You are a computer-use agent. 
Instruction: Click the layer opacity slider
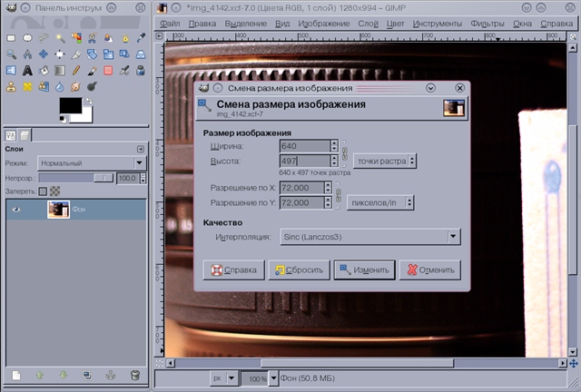74,178
